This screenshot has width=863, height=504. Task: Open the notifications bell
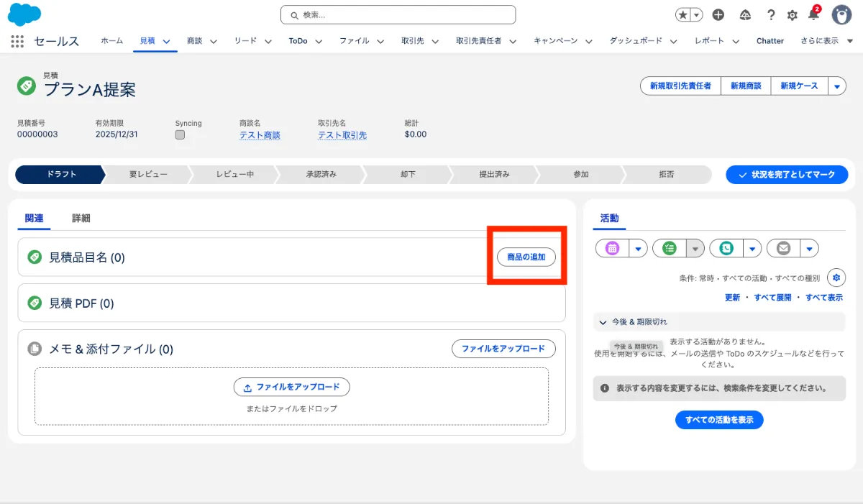813,14
